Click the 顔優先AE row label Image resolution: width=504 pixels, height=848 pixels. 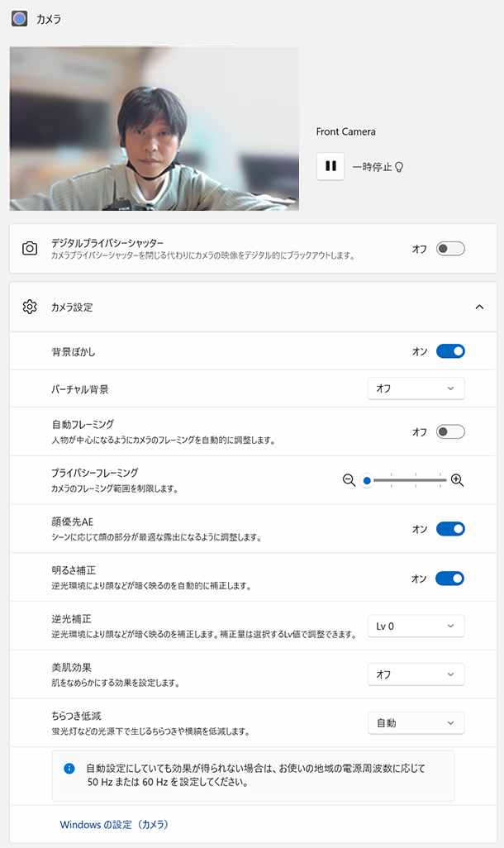pyautogui.click(x=73, y=522)
